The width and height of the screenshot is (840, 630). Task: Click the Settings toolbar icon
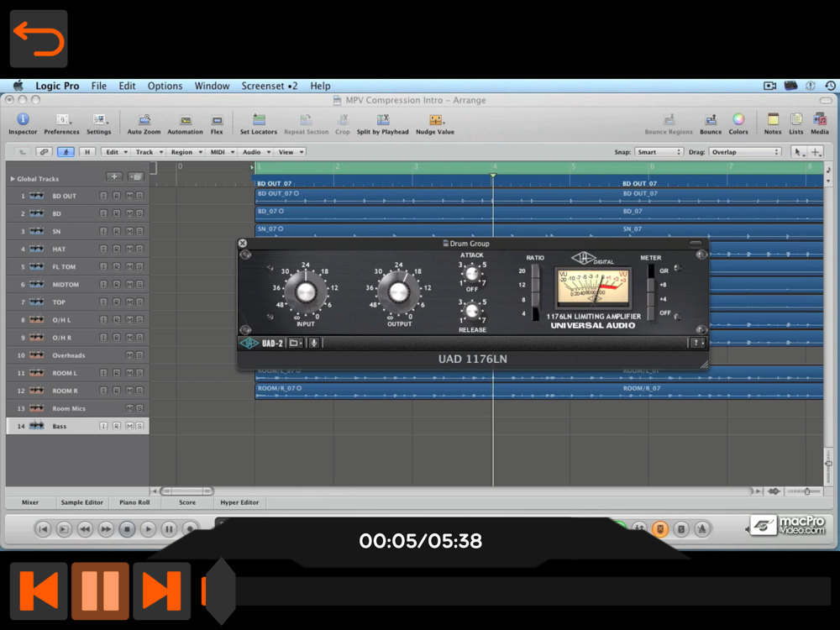click(99, 123)
